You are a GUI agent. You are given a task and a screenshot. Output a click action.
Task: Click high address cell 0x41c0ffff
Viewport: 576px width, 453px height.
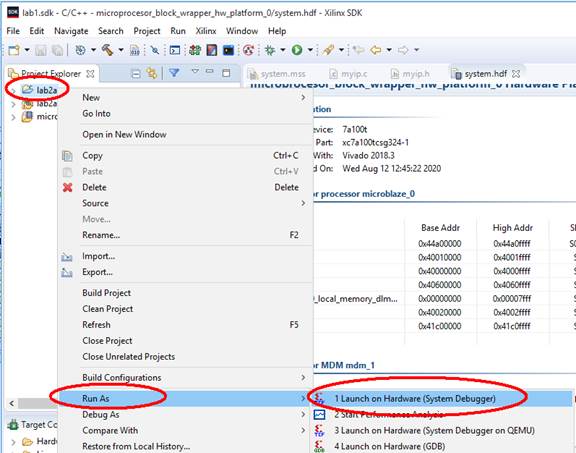point(512,326)
